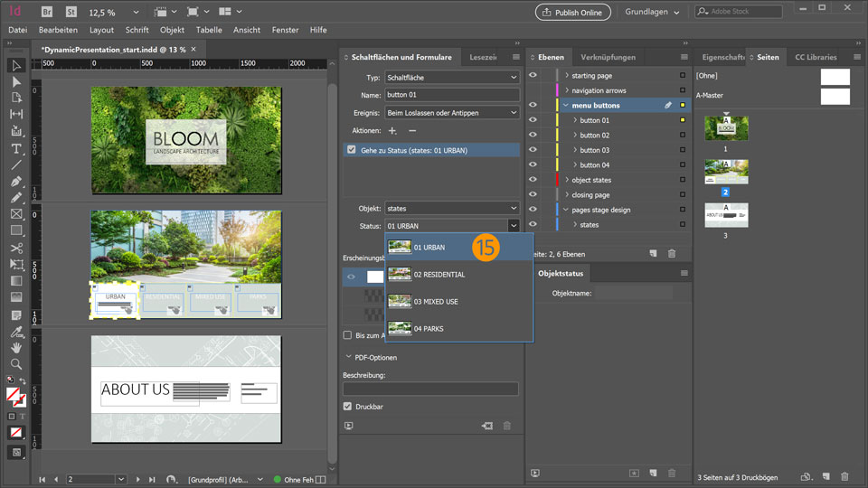The image size is (868, 488).
Task: Add new action with plus icon
Action: pos(392,131)
